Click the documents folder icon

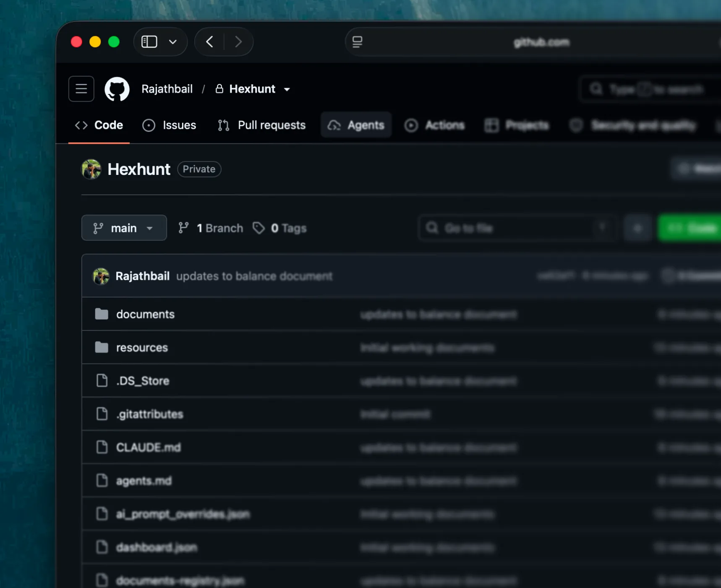102,314
